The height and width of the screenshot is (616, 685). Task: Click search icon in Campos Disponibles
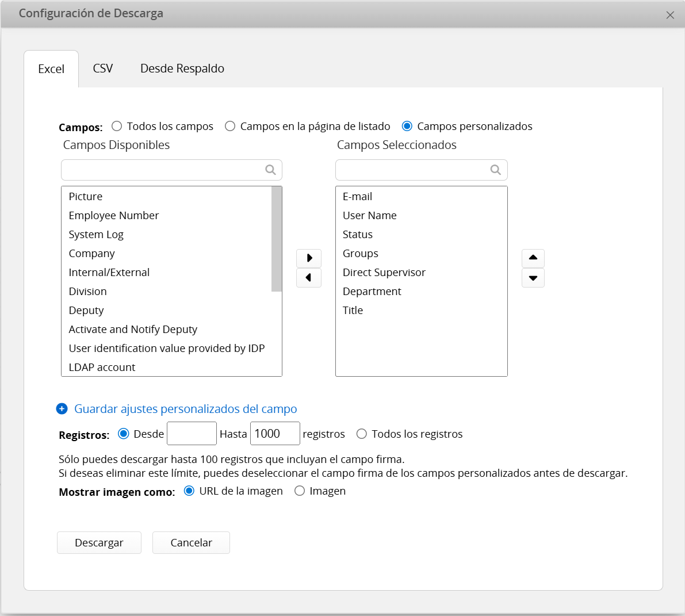[270, 170]
